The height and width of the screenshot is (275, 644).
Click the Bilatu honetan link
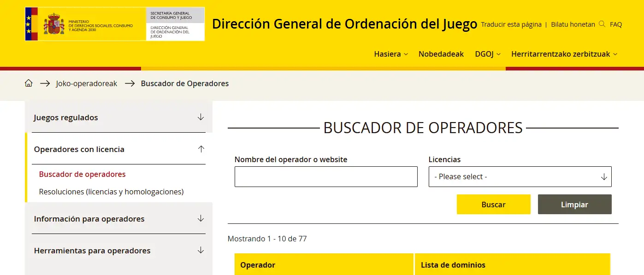pos(573,24)
